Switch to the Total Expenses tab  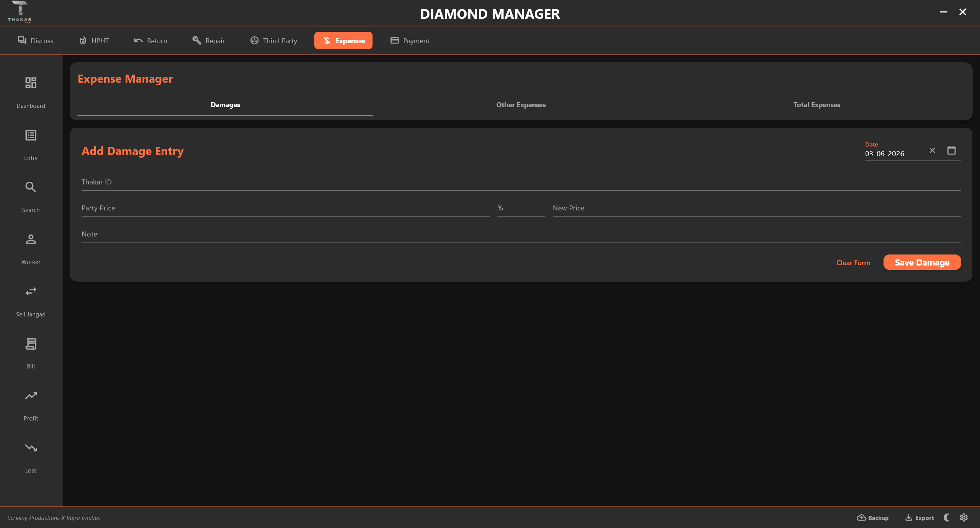coord(817,105)
